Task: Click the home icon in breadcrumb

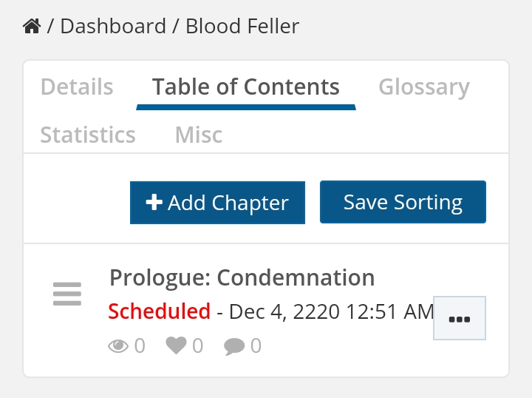Action: click(x=32, y=27)
